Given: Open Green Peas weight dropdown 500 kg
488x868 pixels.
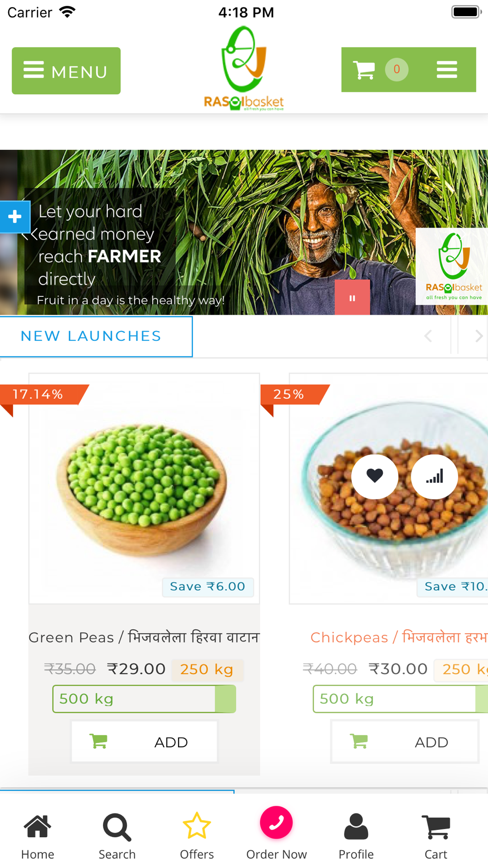Looking at the screenshot, I should tap(144, 699).
